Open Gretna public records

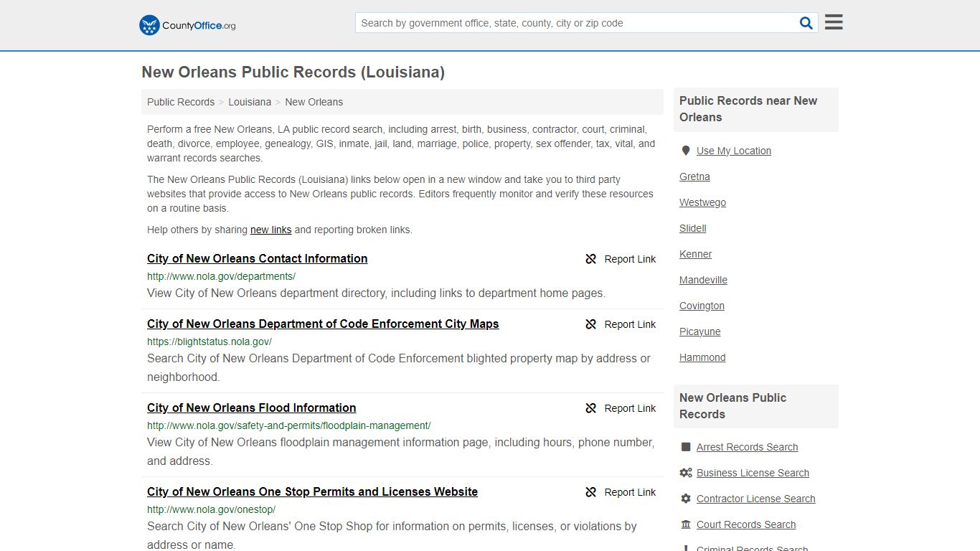694,176
